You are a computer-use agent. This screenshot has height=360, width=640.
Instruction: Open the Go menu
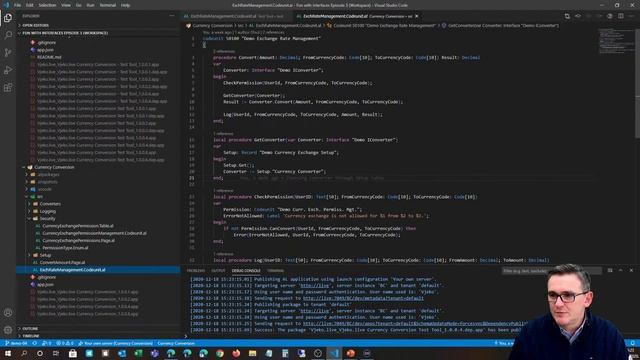79,5
